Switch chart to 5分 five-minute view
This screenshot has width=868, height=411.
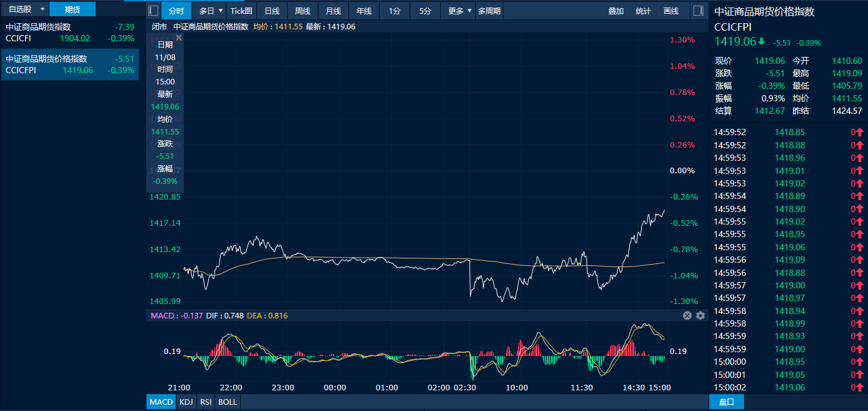(425, 11)
